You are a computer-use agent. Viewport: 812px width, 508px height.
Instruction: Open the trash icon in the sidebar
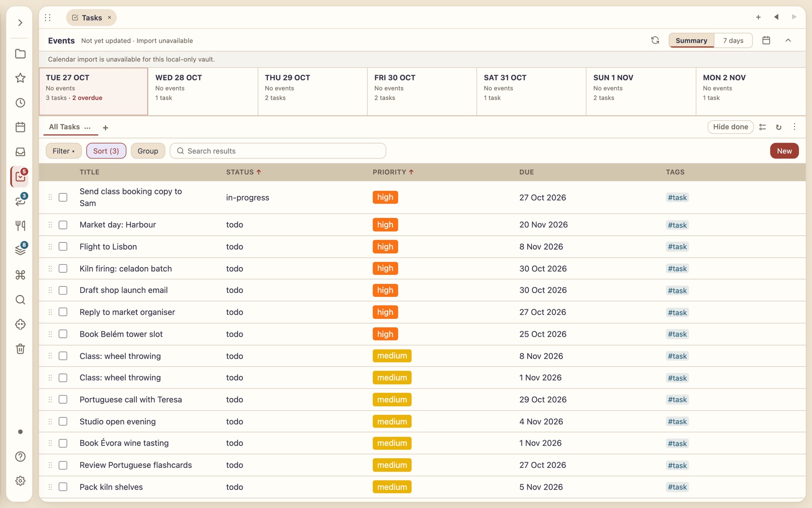click(20, 349)
